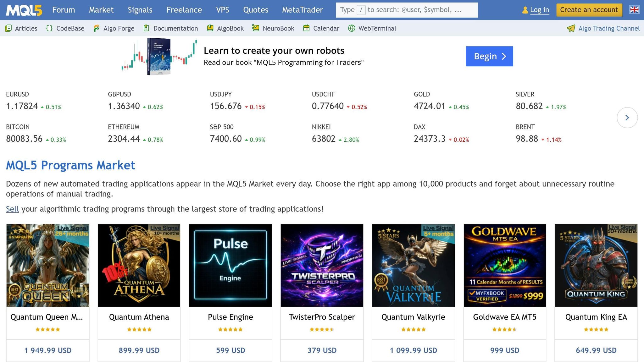
Task: Click the Algo Forge icon
Action: pyautogui.click(x=97, y=28)
